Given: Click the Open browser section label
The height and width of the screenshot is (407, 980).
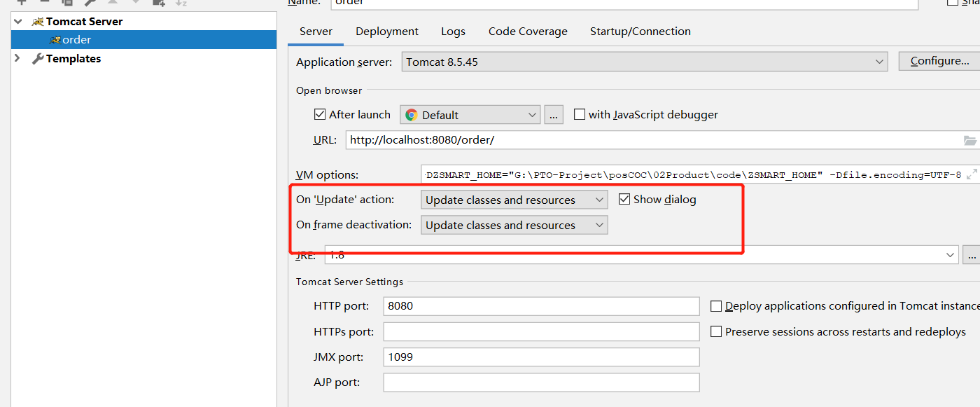Looking at the screenshot, I should click(x=329, y=90).
